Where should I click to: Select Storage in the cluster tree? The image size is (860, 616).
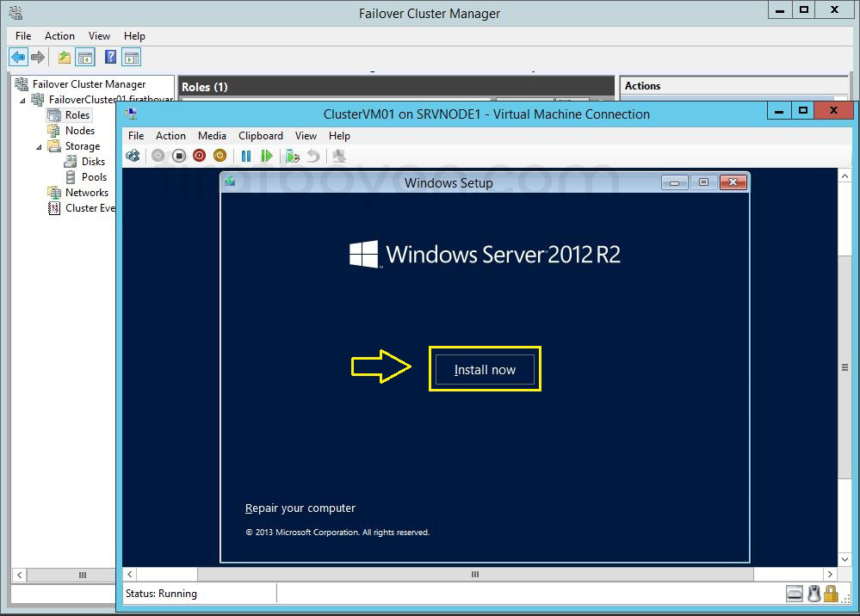click(83, 145)
